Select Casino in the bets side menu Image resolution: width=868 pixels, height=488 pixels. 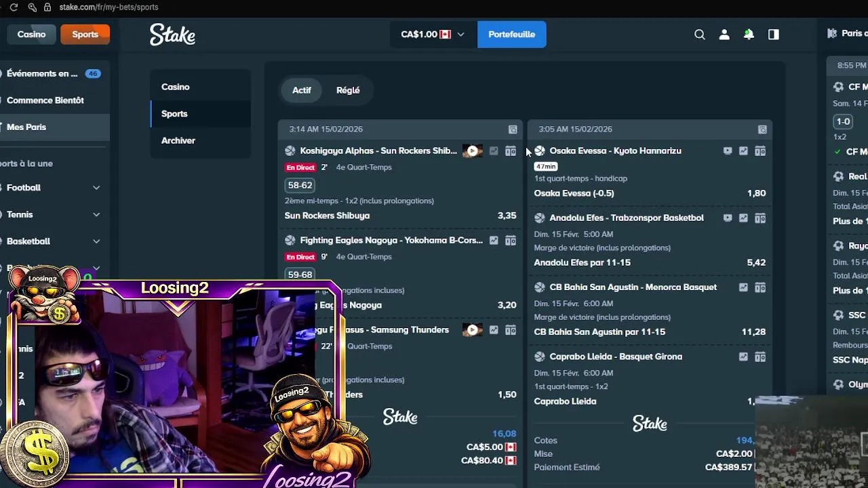pos(201,87)
